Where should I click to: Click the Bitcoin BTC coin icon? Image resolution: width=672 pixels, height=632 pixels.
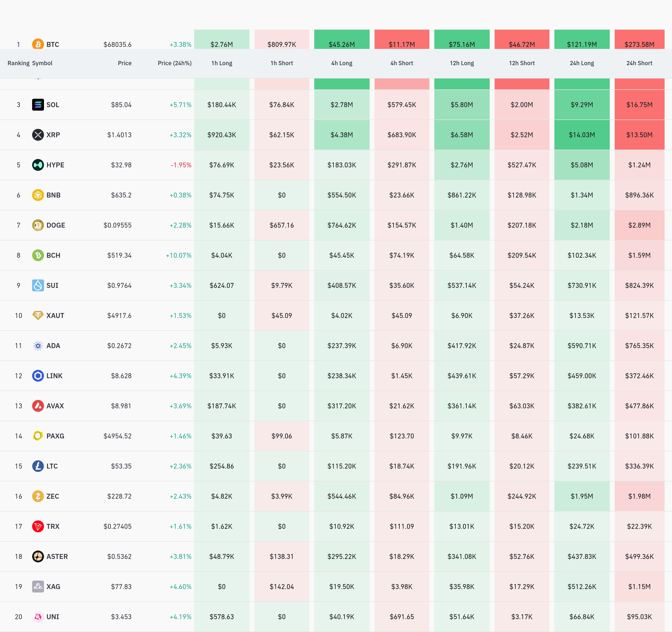38,44
